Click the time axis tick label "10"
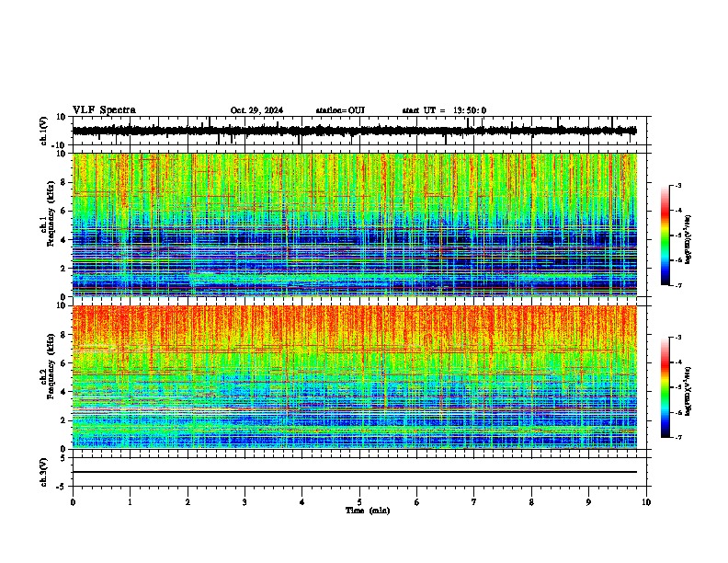This screenshot has width=728, height=563. [646, 502]
